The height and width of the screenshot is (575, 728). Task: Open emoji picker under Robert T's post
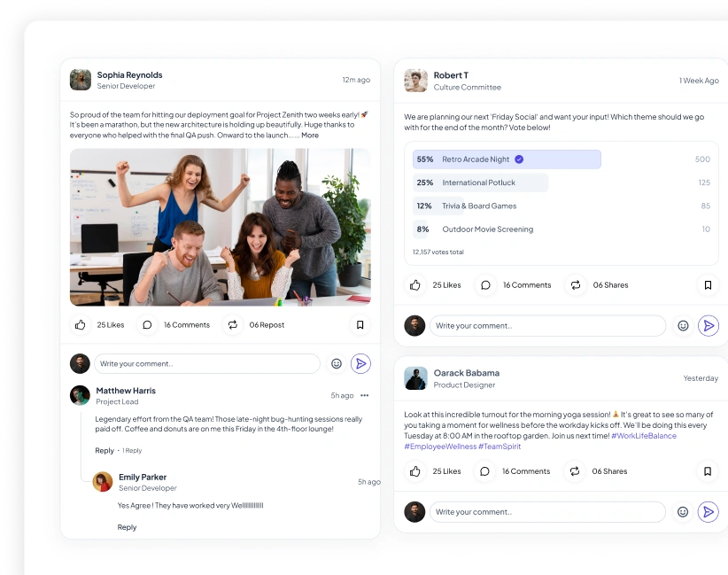click(683, 325)
